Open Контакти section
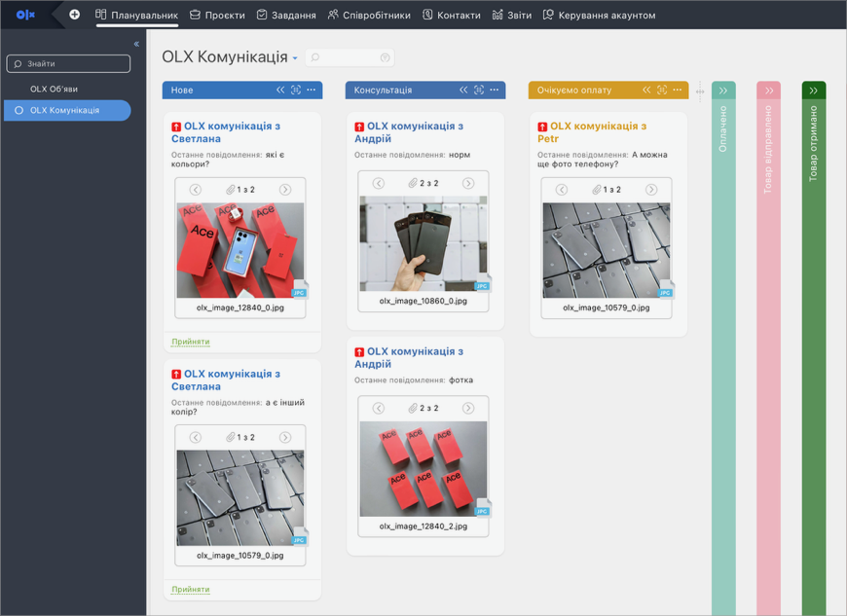Viewport: 847px width, 616px height. (x=452, y=16)
